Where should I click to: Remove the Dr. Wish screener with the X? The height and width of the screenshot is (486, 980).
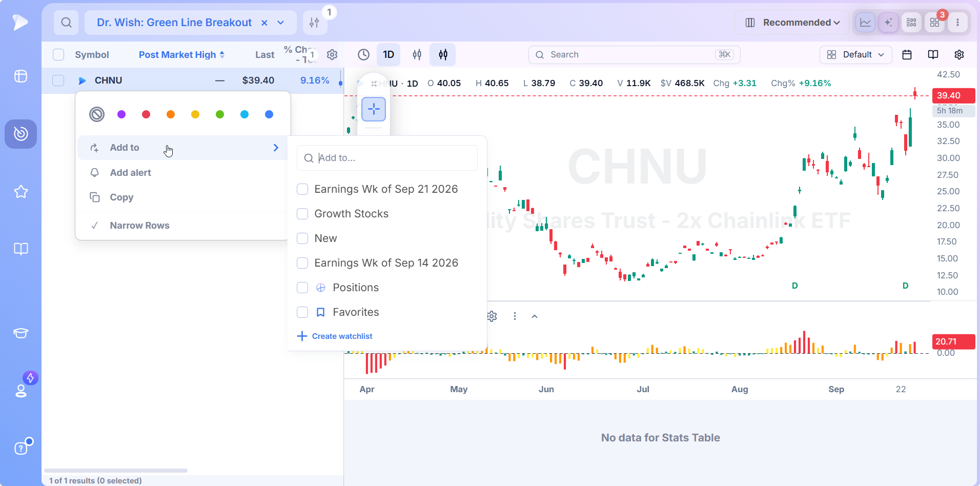(264, 23)
